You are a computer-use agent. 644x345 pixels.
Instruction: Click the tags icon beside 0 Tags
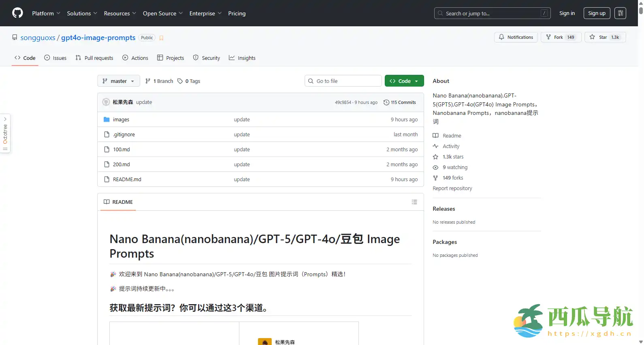point(180,81)
